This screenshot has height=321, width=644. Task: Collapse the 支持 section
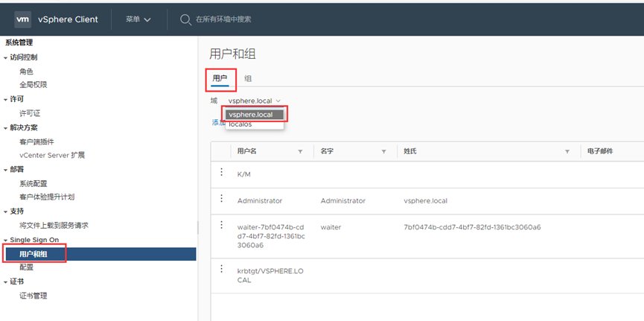(5, 212)
